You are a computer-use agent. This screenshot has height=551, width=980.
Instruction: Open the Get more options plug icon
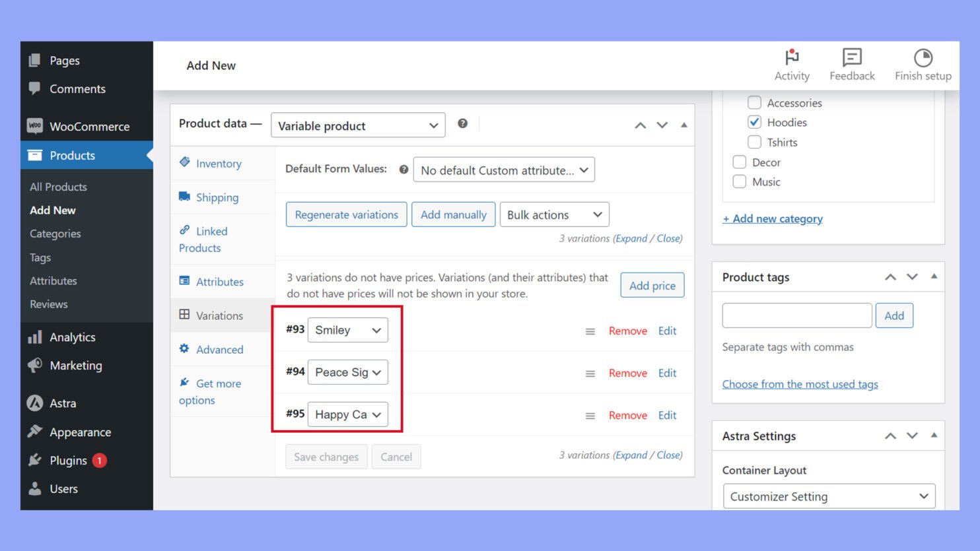[184, 383]
